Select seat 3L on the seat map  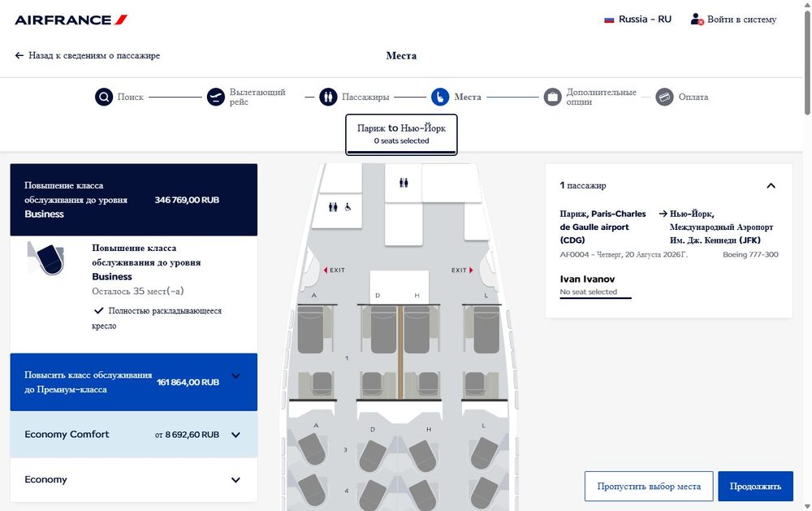click(x=484, y=453)
